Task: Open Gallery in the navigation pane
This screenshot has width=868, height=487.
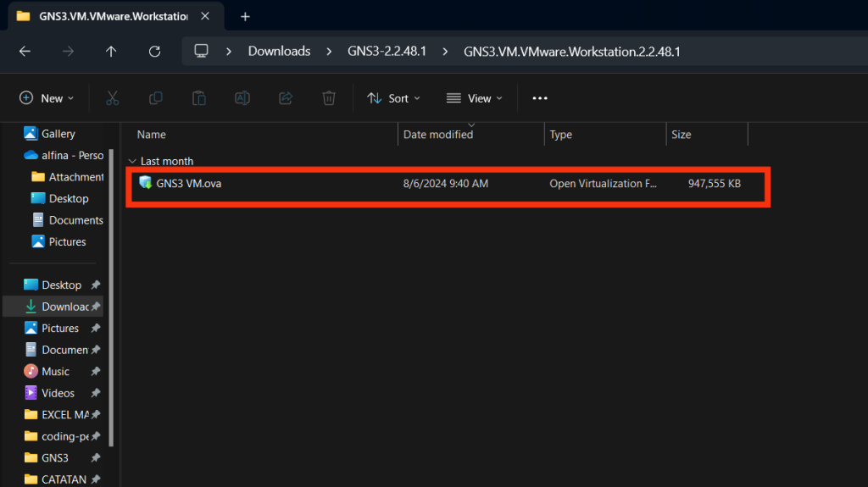Action: point(58,134)
